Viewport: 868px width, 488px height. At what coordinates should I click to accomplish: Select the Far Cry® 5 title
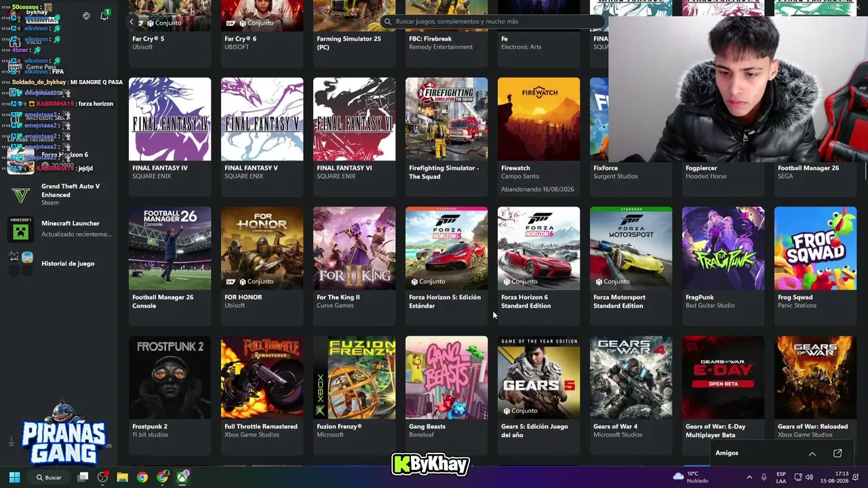coord(148,39)
